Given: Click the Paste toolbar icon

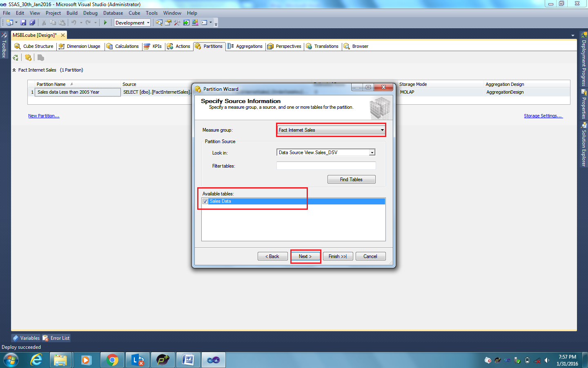Looking at the screenshot, I should pos(62,22).
